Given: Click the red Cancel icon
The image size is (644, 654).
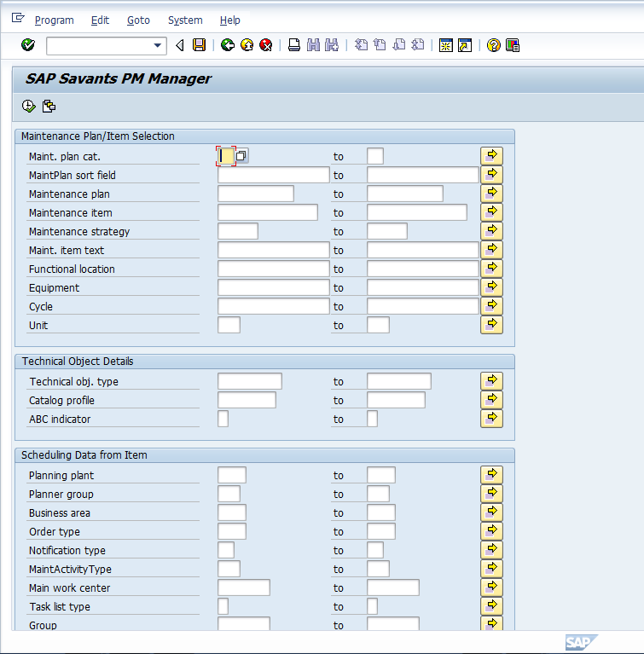Looking at the screenshot, I should [x=266, y=45].
